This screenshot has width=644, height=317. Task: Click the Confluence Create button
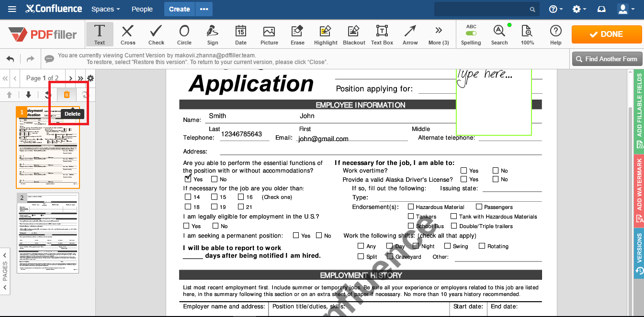point(180,9)
